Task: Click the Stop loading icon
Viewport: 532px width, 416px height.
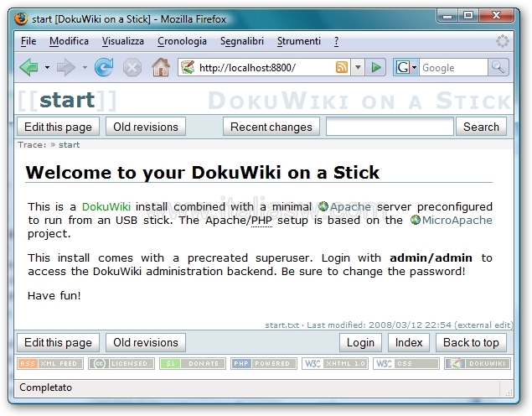Action: pyautogui.click(x=132, y=67)
